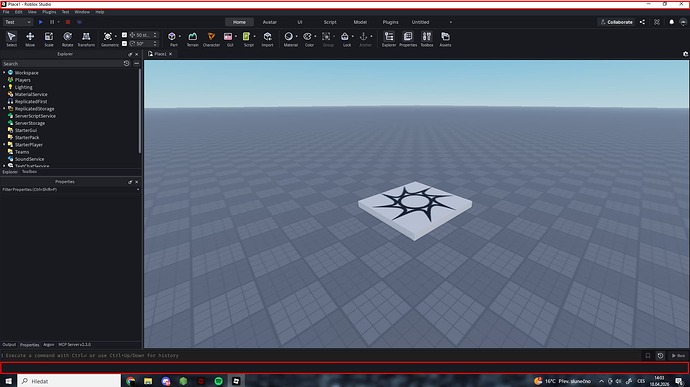Open Chrome from the Windows taskbar
The image size is (690, 387).
(x=131, y=381)
